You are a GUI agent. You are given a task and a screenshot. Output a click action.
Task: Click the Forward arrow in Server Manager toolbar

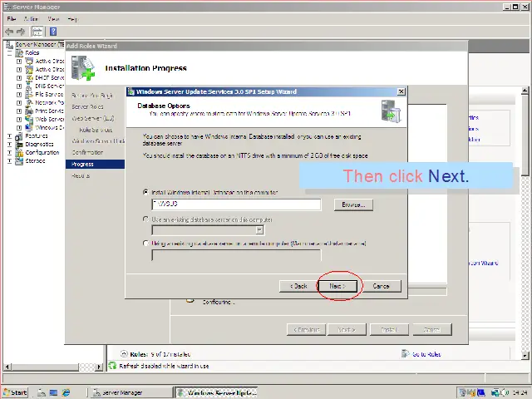click(x=21, y=32)
